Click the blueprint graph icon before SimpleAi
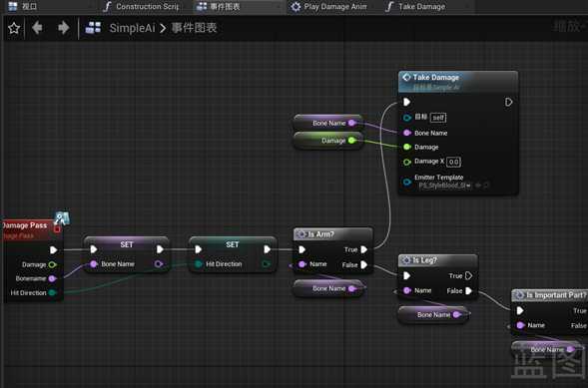The image size is (588, 388). 93,28
